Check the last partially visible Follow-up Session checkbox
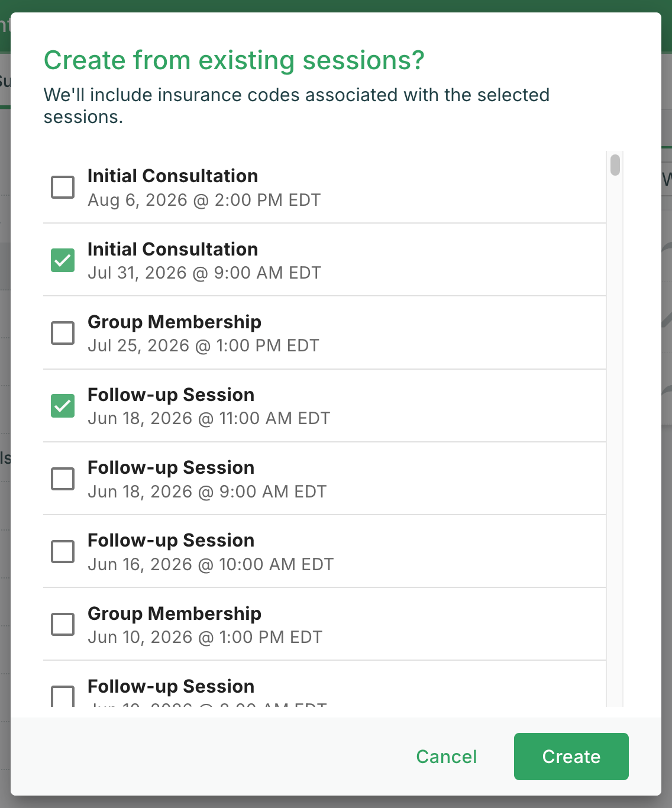This screenshot has height=808, width=672. (63, 696)
